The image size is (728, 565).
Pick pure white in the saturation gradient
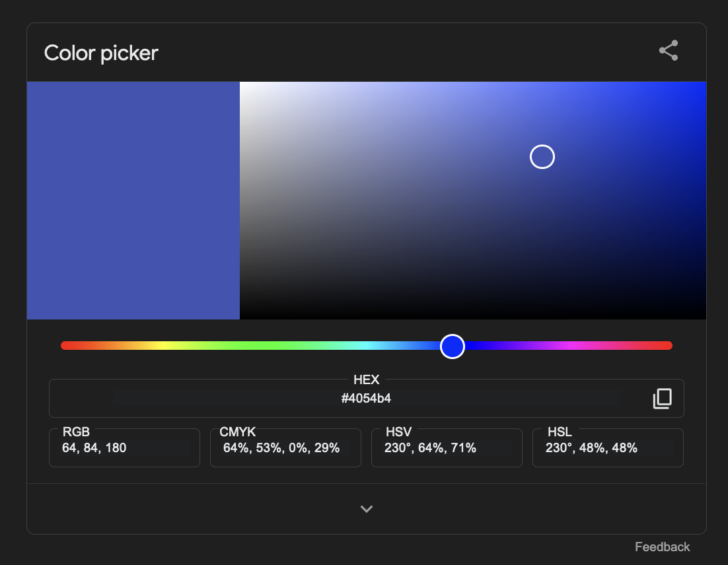(241, 83)
